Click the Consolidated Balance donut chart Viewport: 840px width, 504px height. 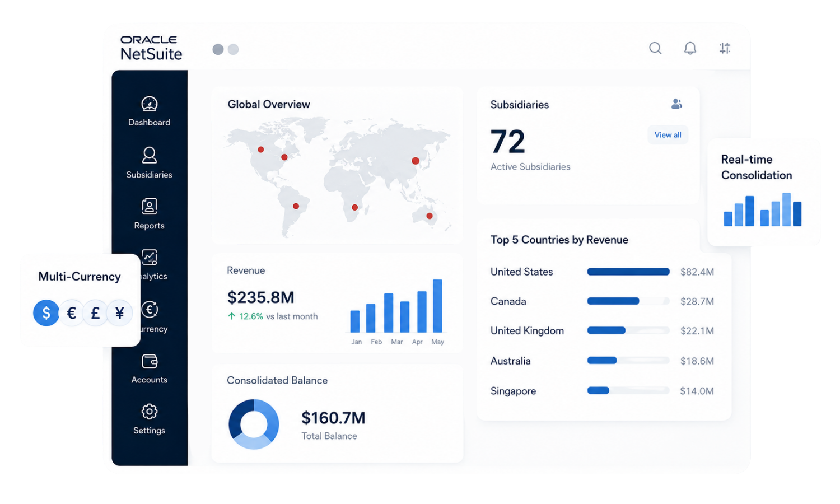[x=254, y=424]
